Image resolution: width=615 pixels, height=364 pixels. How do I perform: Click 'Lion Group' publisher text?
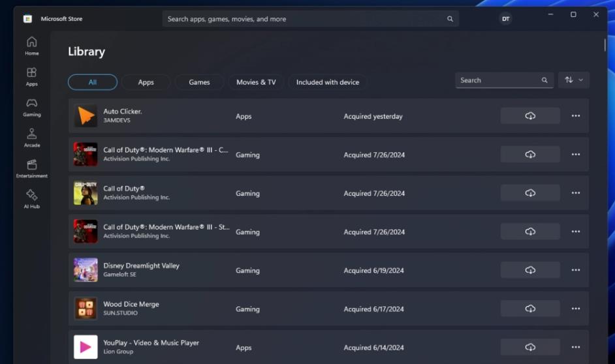point(118,352)
